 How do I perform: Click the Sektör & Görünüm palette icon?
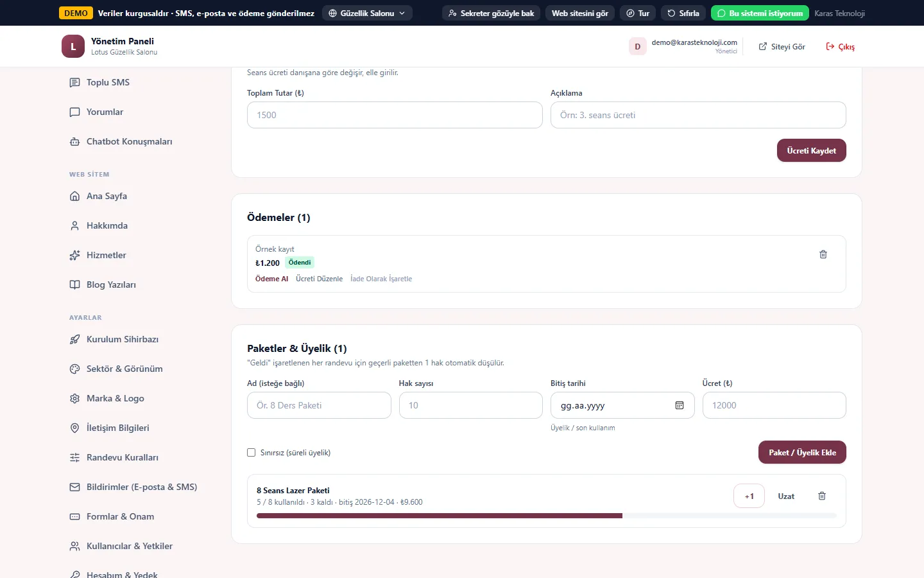coord(74,369)
